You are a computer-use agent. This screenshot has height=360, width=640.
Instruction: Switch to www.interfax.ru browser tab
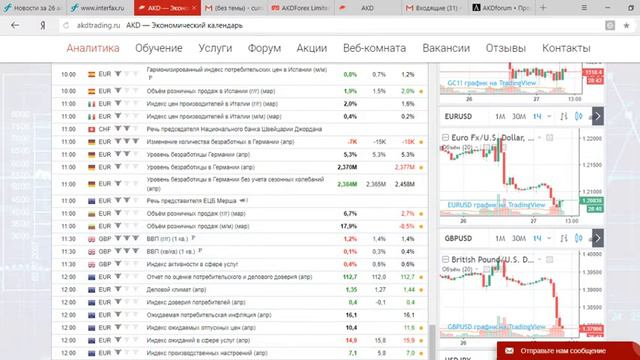pos(100,8)
